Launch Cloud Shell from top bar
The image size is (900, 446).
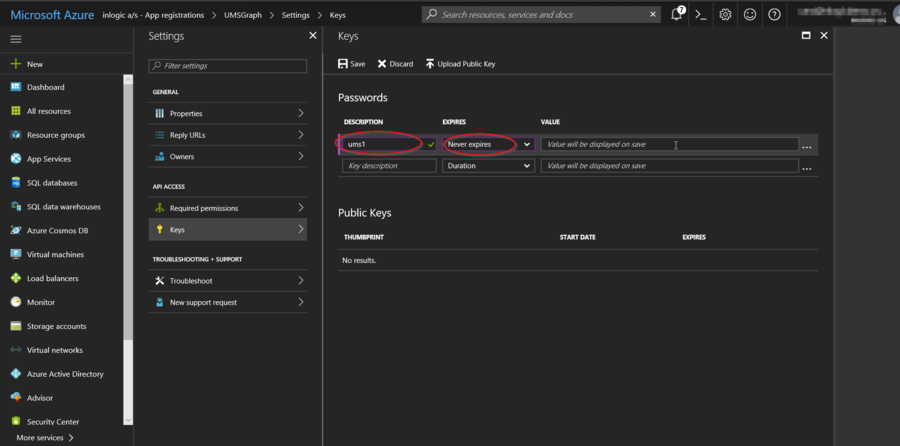click(x=701, y=15)
